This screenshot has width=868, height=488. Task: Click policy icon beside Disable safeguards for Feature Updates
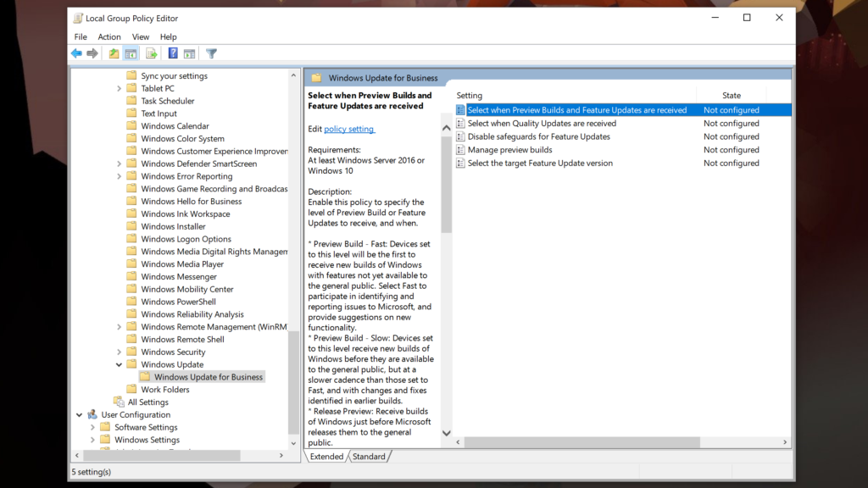[x=460, y=136]
